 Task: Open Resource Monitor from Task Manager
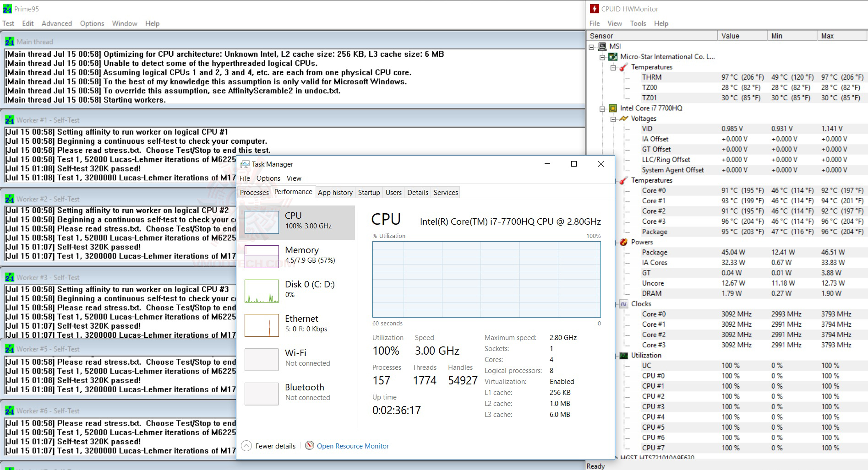click(x=347, y=446)
